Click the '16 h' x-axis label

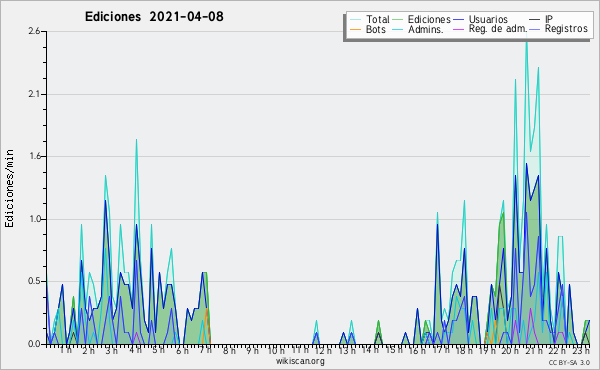(417, 350)
